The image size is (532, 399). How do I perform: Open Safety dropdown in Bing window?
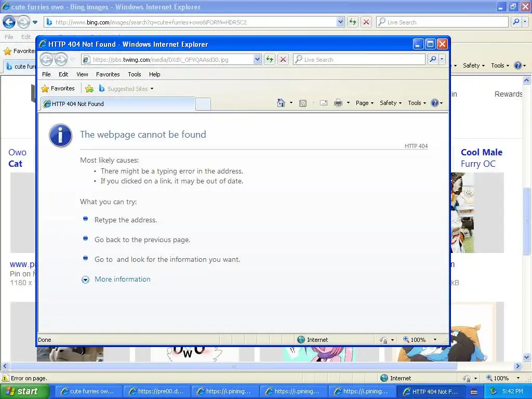point(474,65)
